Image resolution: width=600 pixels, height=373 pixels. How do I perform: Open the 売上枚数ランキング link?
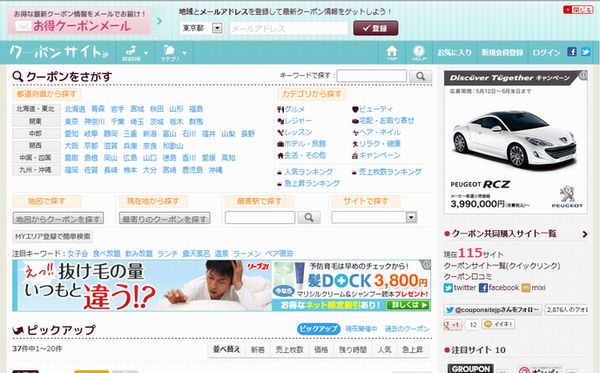390,172
